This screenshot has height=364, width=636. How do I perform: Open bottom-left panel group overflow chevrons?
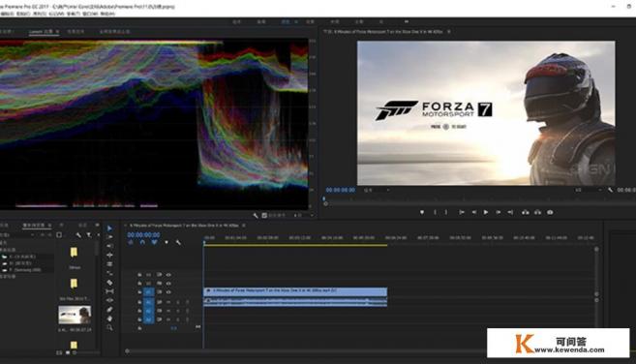(97, 225)
